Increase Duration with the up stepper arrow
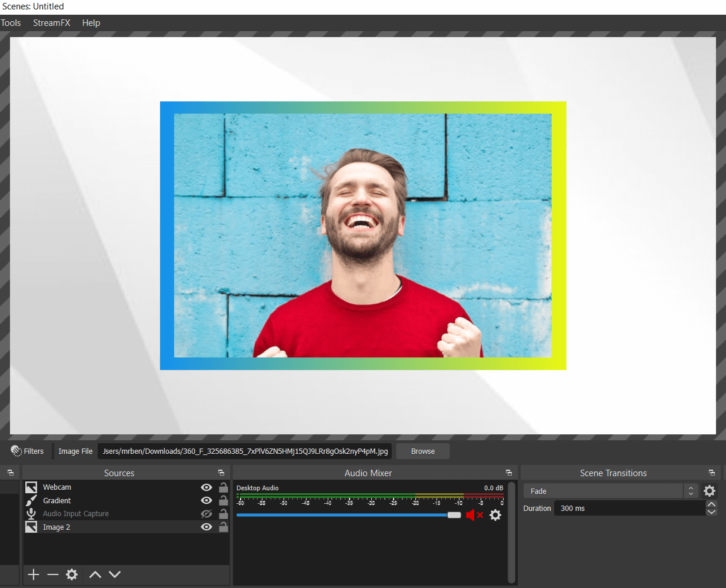 (711, 504)
